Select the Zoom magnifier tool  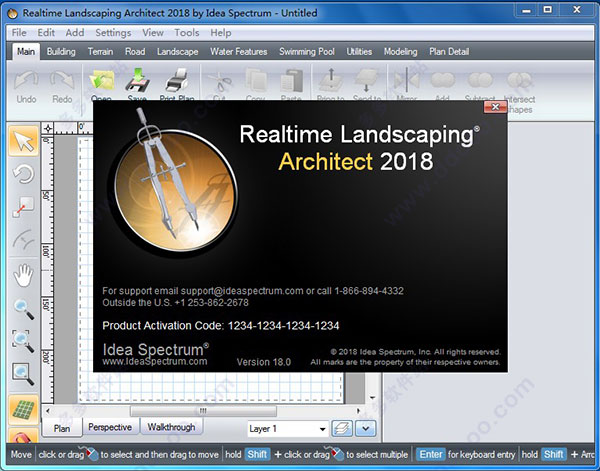point(24,309)
